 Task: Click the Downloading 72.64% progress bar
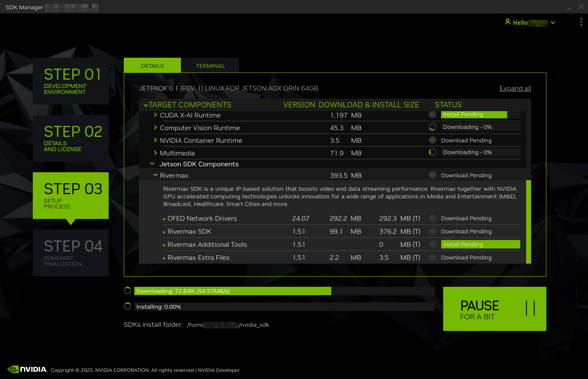click(231, 291)
